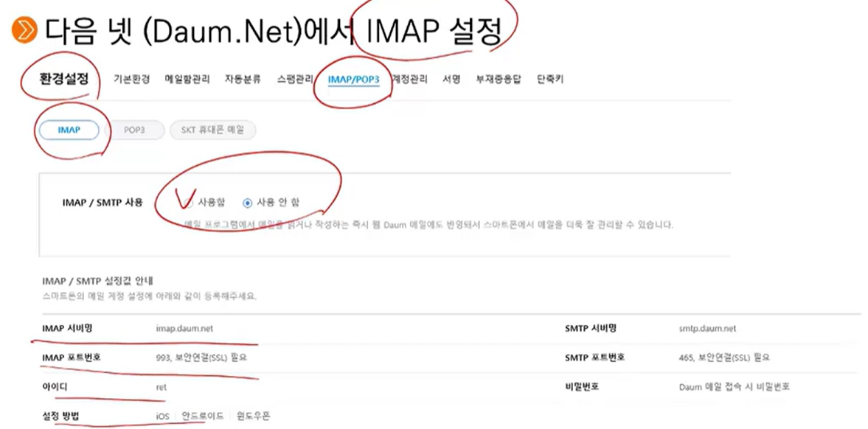The image size is (868, 429).
Task: Open the 부재중응답 tab
Action: (x=499, y=79)
